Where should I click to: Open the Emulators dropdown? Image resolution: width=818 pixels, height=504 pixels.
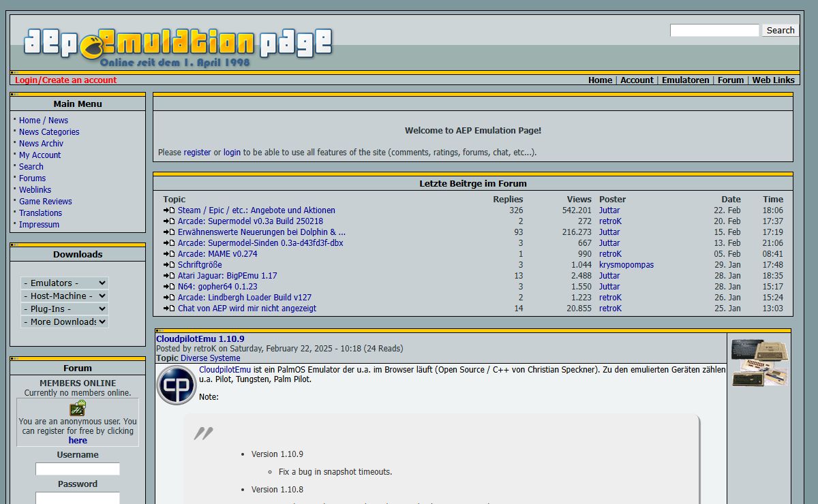[x=65, y=283]
